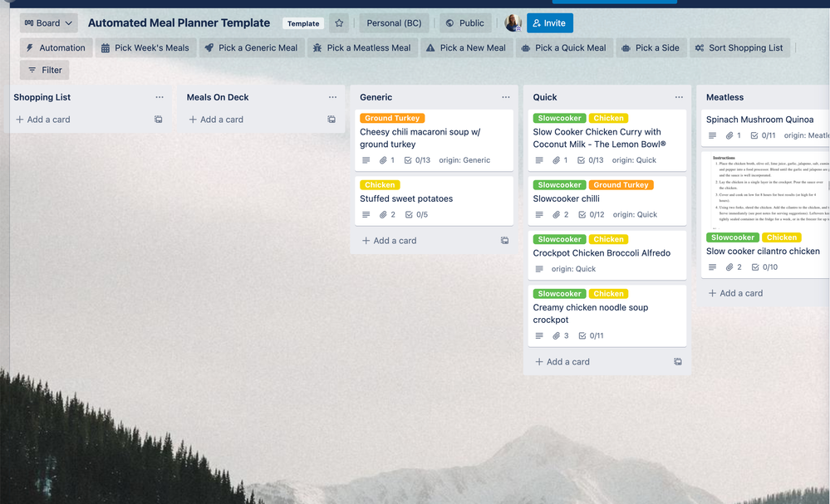This screenshot has width=830, height=504.
Task: Add a card to Meals On Deck
Action: 216,120
